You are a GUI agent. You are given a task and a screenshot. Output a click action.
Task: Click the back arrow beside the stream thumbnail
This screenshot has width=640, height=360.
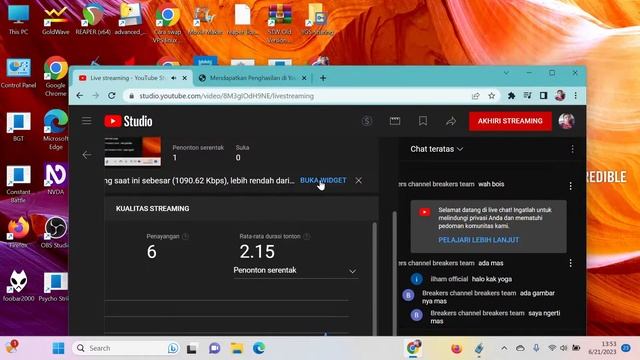(x=87, y=155)
